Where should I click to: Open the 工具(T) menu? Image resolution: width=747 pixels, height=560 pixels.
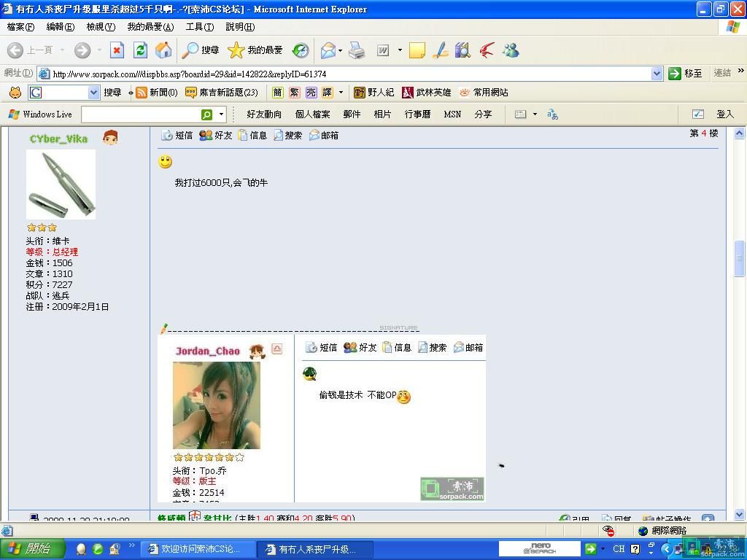199,27
